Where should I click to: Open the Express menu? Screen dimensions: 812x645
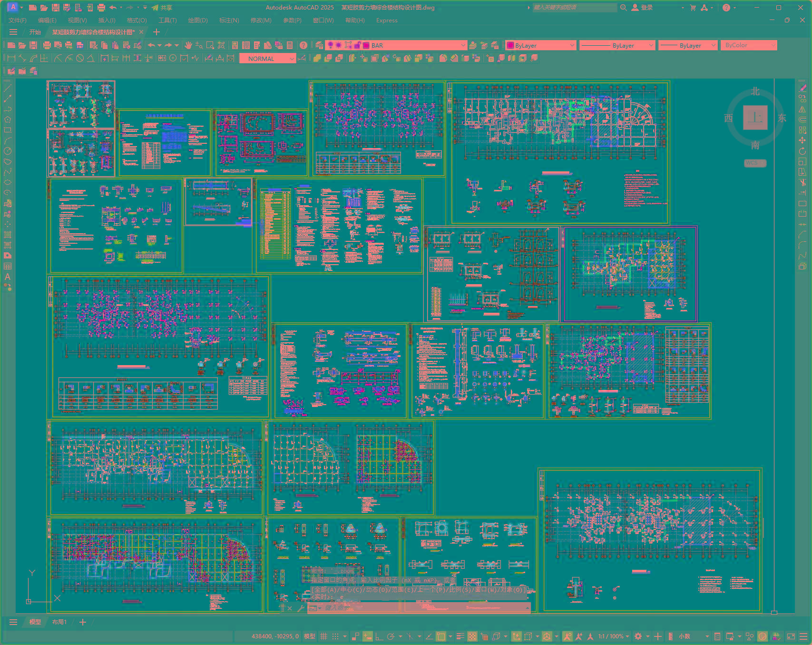coord(387,20)
